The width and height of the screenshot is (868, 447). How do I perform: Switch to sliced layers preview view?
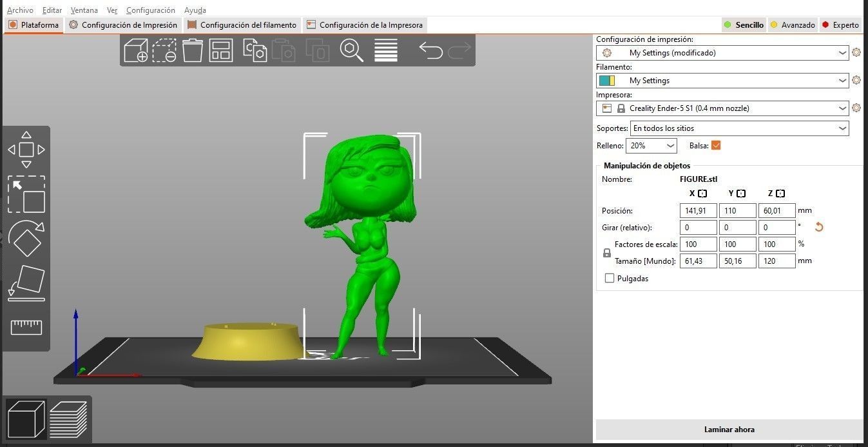pos(68,419)
